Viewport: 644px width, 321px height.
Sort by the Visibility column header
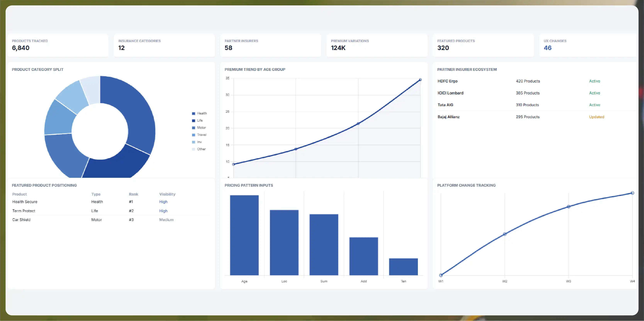pos(167,194)
